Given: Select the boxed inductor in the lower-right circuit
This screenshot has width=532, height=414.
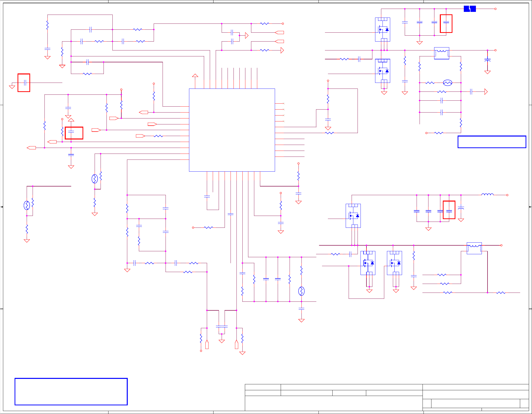Looking at the screenshot, I should click(x=474, y=248).
